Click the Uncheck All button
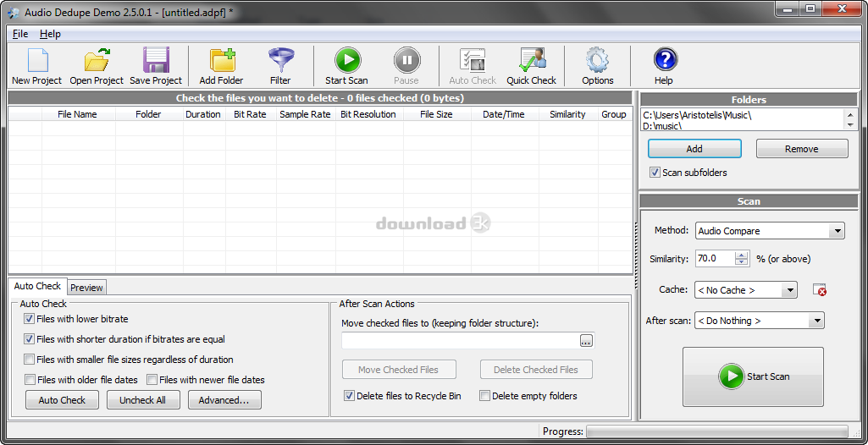This screenshot has width=868, height=445. tap(143, 399)
